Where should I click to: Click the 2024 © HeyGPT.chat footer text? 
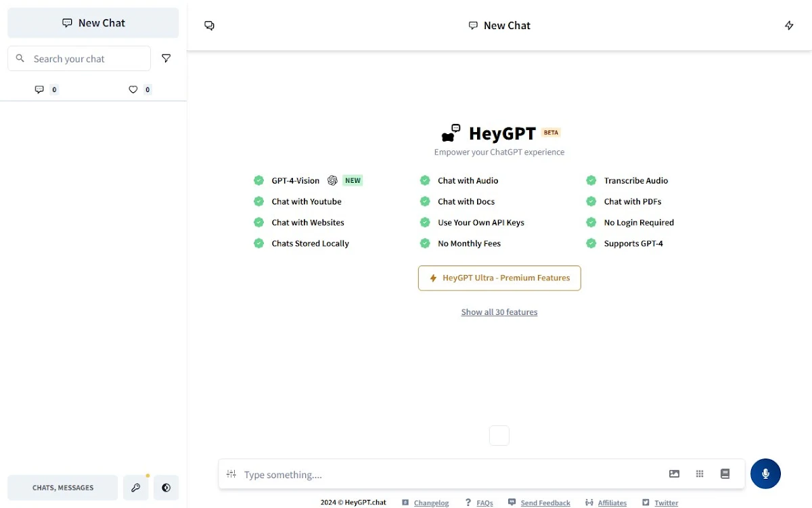[353, 503]
